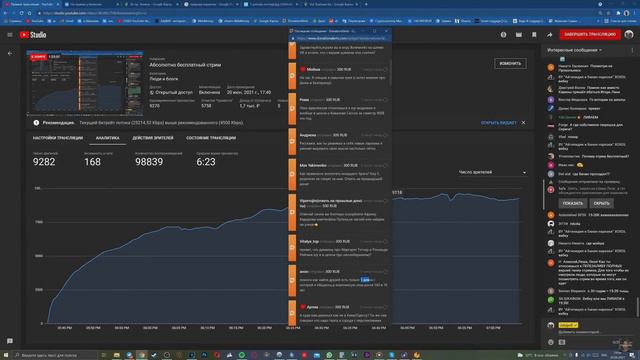
Task: Go back with the left arrow
Action: [10, 53]
